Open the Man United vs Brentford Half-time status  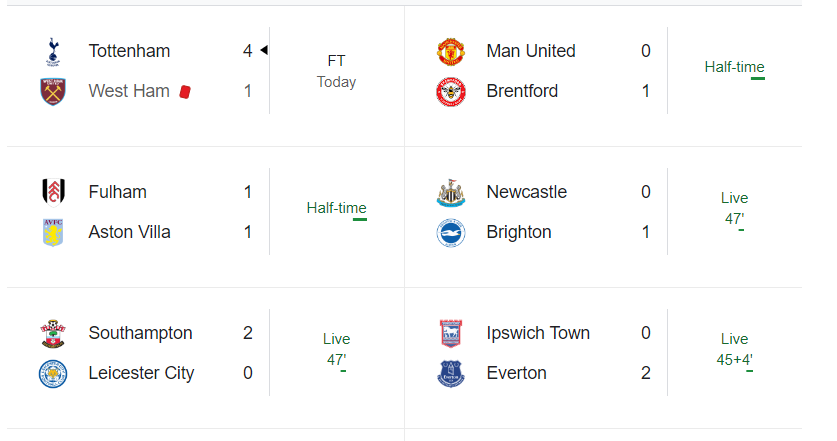(x=734, y=67)
